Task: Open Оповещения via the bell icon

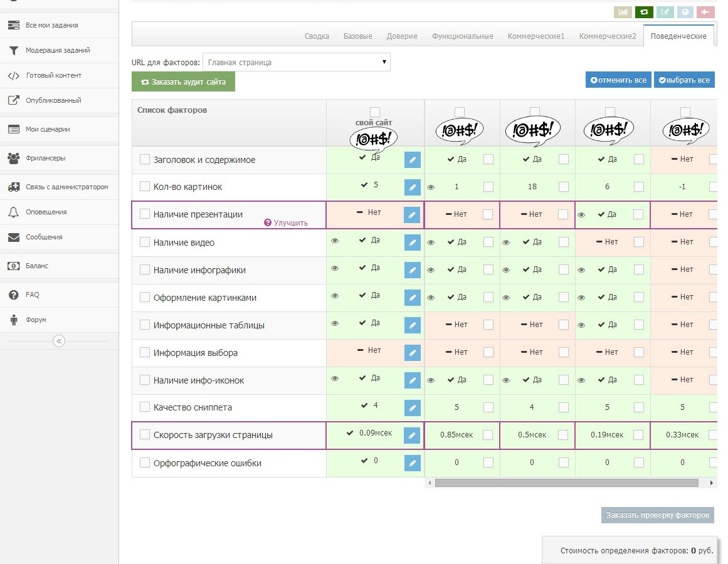Action: click(x=13, y=212)
